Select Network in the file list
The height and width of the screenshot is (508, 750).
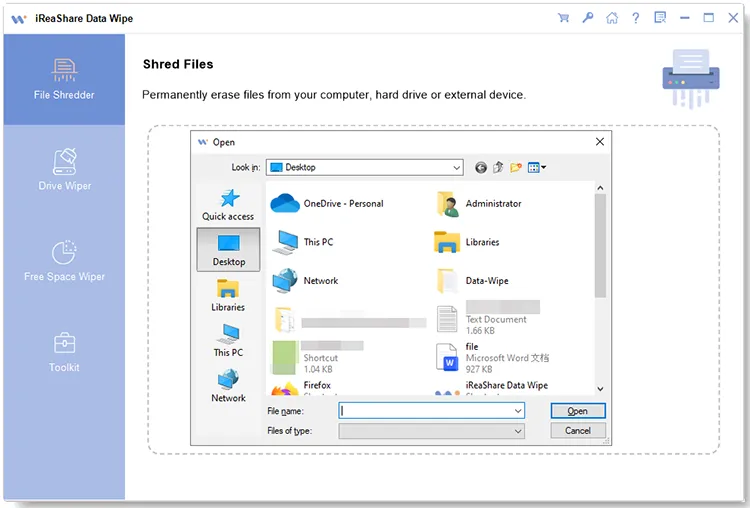305,281
